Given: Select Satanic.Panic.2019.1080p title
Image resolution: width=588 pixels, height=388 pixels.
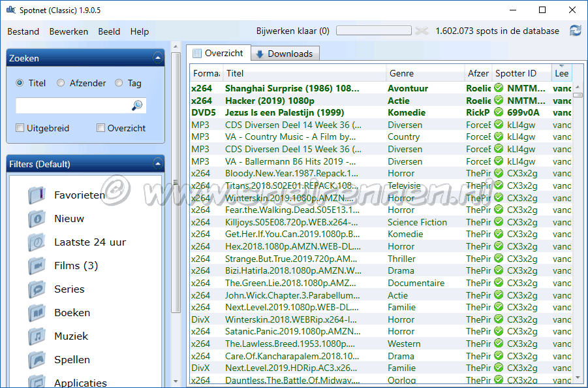Looking at the screenshot, I should point(293,331).
